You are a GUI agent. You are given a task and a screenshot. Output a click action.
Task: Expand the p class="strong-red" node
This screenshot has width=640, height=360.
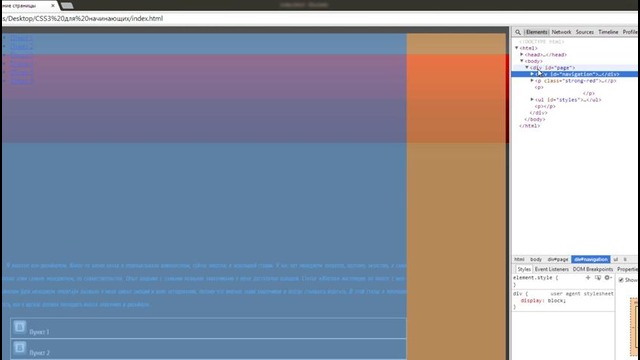(x=532, y=80)
